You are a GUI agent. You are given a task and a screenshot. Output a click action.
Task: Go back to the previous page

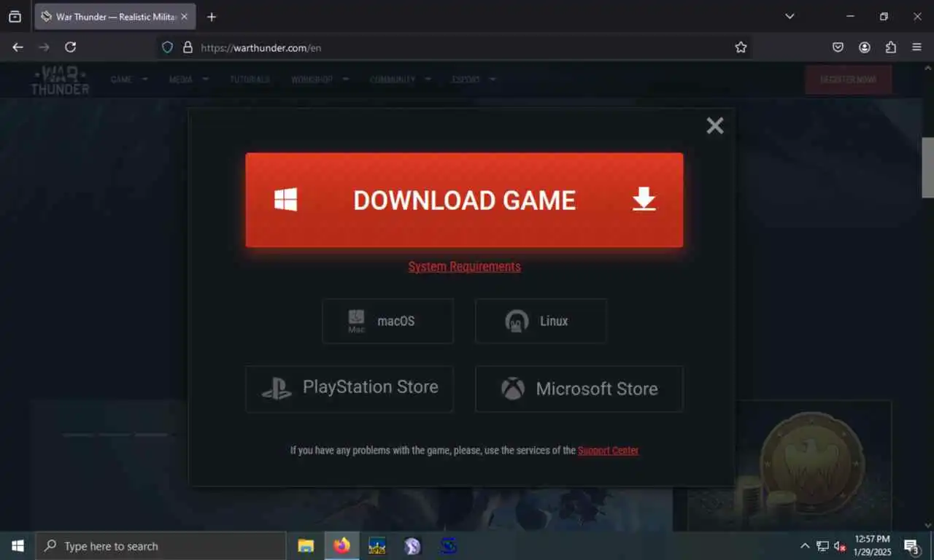(x=18, y=47)
